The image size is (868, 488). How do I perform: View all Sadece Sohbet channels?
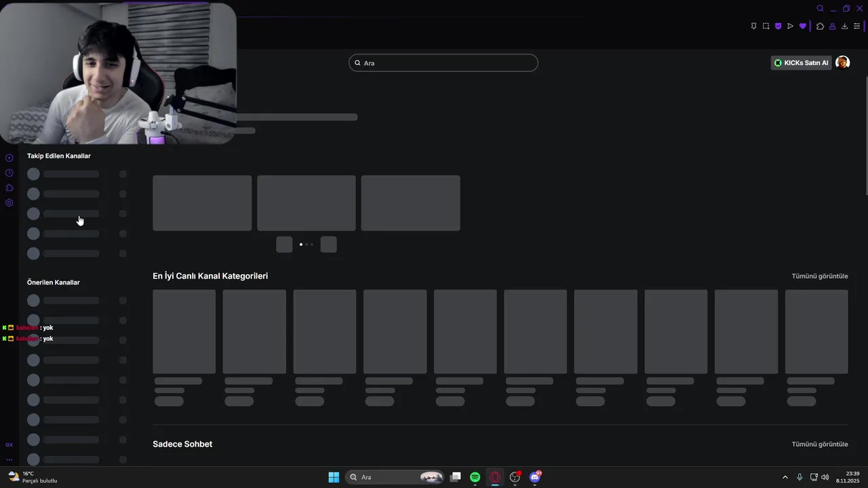point(820,444)
